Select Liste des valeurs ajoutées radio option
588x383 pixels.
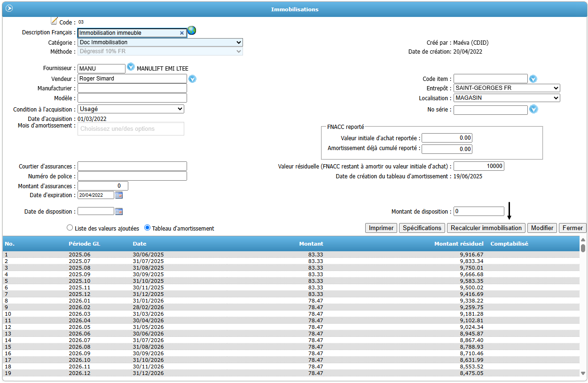point(70,228)
